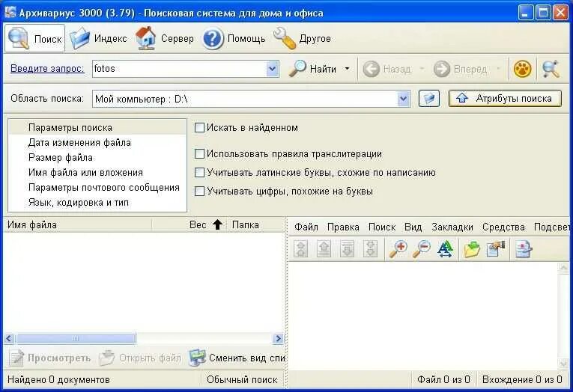Click left arrow of horizontal scrollbar
This screenshot has width=573, height=392.
(10, 339)
